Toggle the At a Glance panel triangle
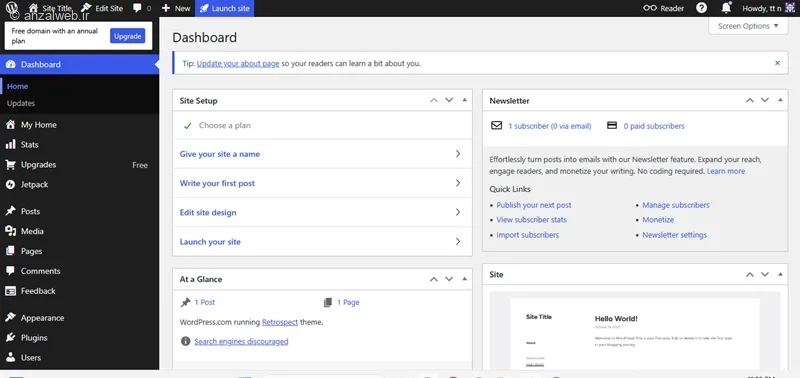The height and width of the screenshot is (378, 800). click(x=464, y=279)
